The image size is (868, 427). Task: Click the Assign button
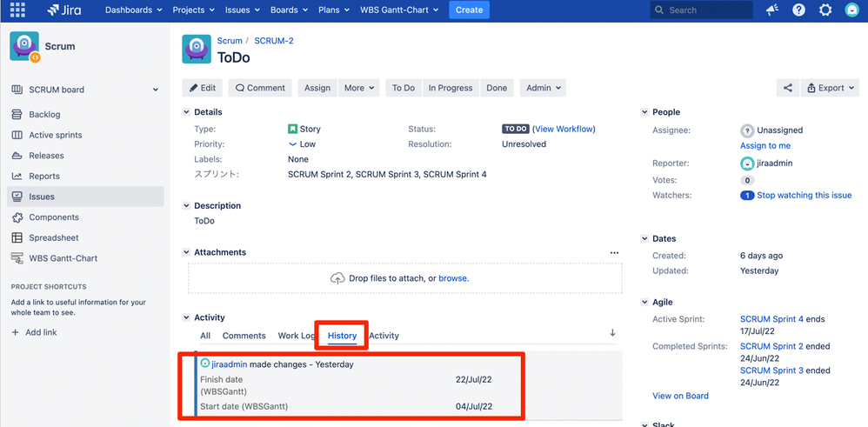(x=317, y=88)
